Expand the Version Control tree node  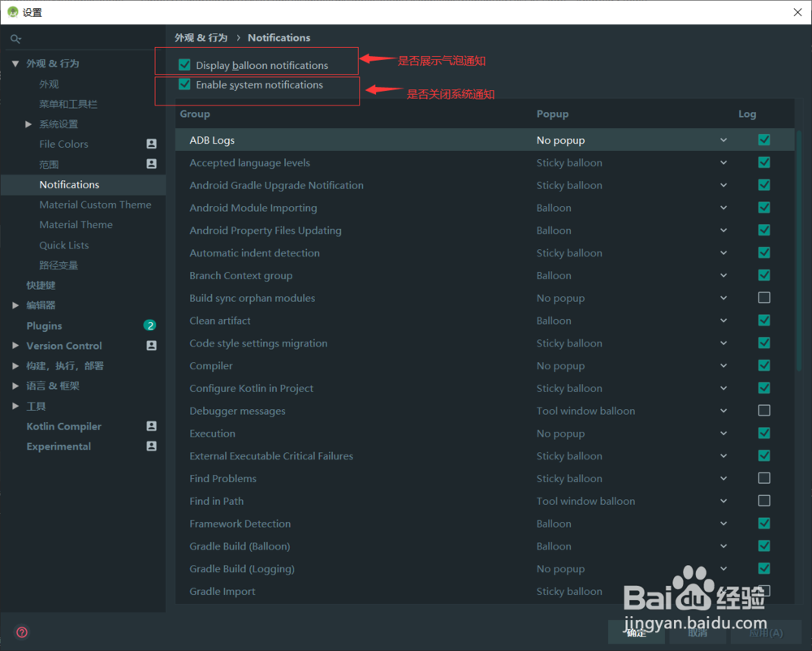click(15, 346)
